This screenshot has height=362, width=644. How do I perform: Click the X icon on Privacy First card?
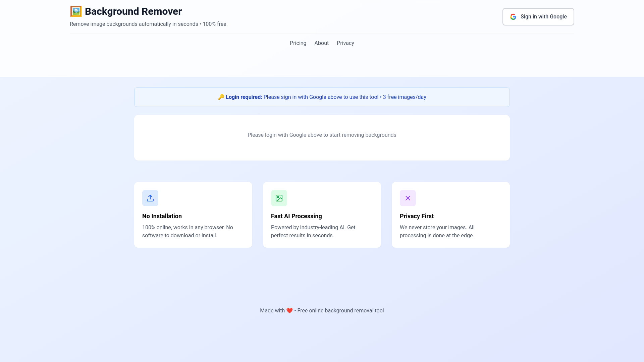click(408, 198)
